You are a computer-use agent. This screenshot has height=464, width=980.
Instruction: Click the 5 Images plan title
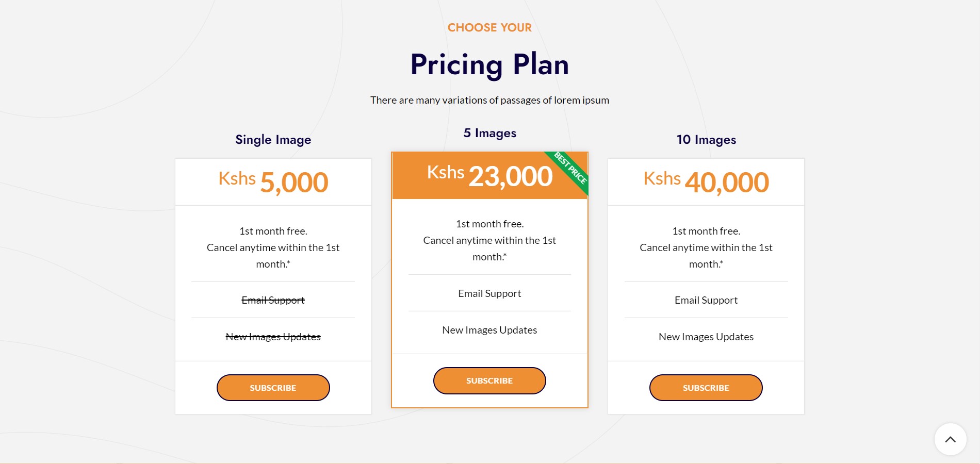pyautogui.click(x=489, y=133)
